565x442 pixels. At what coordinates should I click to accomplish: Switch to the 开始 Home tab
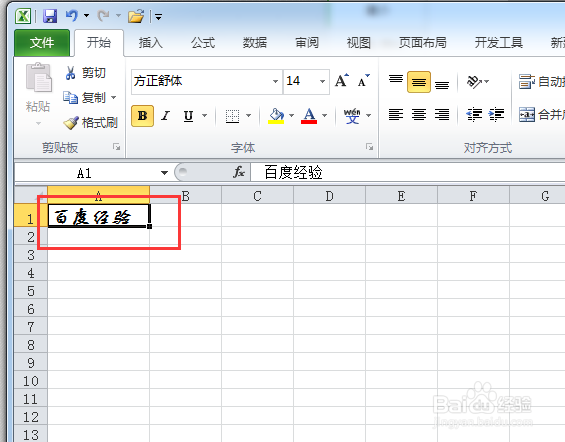click(x=99, y=43)
